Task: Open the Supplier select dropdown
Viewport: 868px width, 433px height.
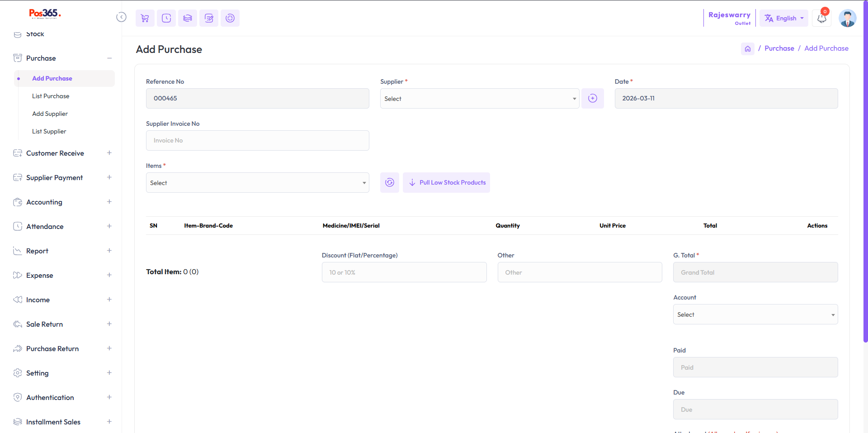Action: coord(479,99)
